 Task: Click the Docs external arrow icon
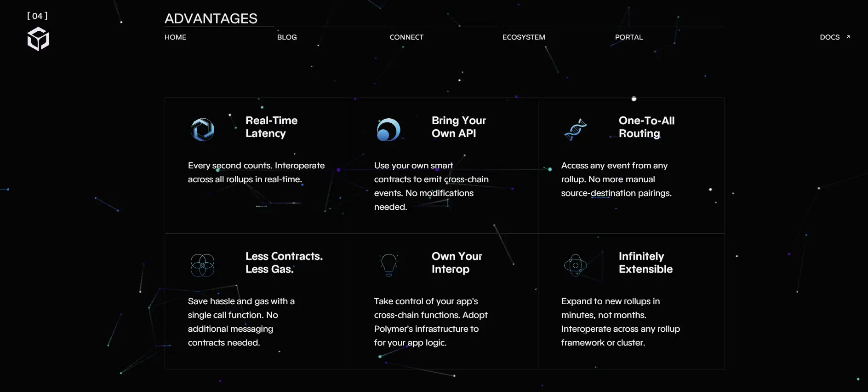[848, 37]
